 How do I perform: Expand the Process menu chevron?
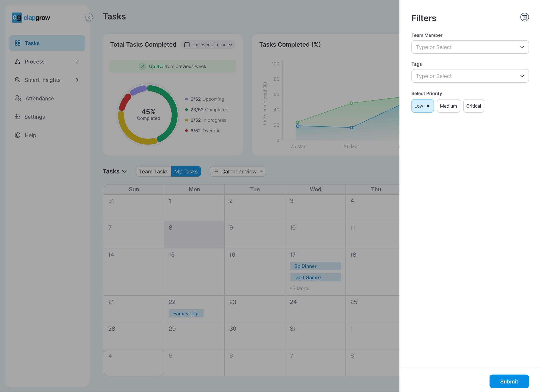77,61
